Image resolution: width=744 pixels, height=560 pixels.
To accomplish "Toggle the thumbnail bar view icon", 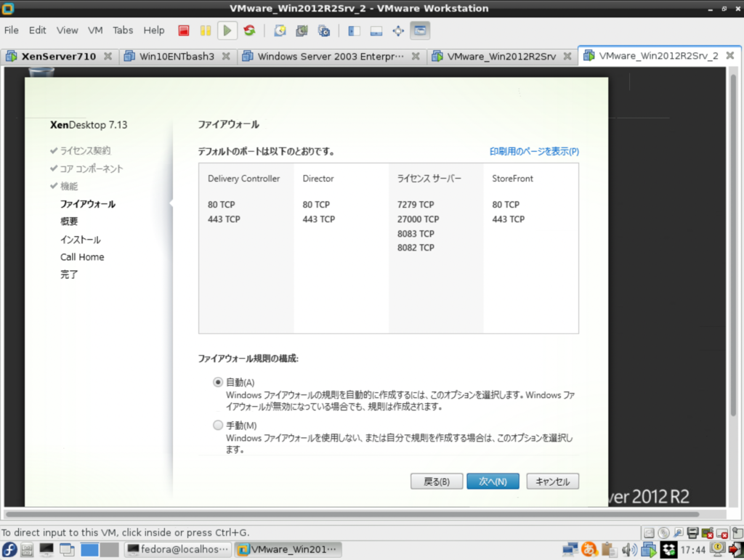I will (376, 31).
